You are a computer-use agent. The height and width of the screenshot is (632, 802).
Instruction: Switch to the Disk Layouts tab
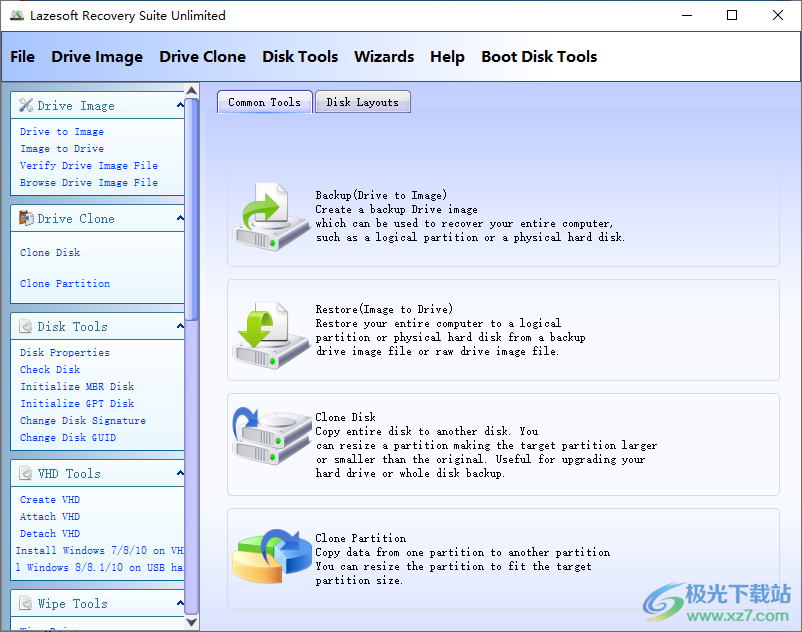[362, 101]
